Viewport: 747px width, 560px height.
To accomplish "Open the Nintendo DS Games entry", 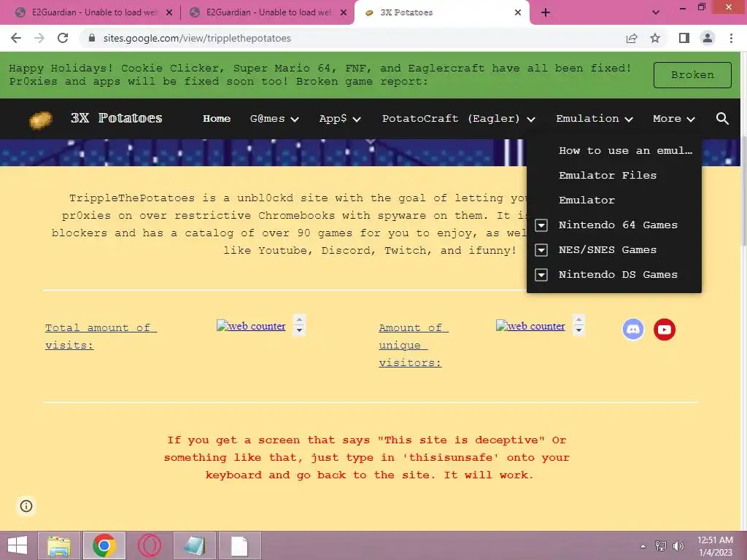I will (x=618, y=274).
